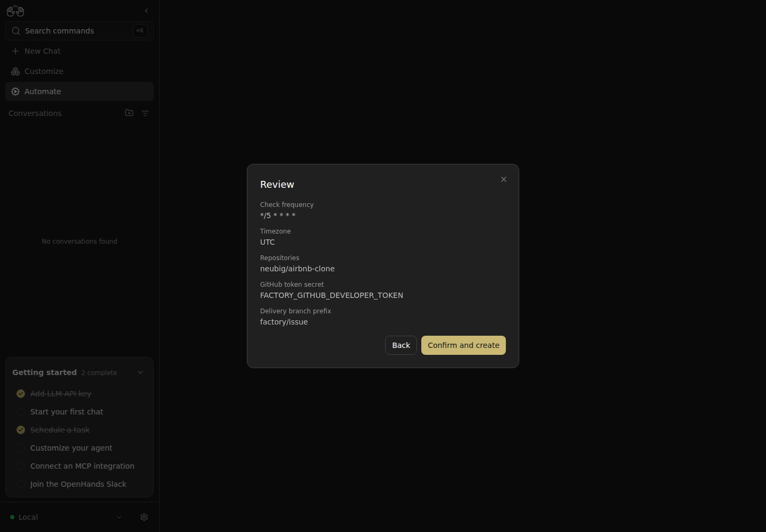Viewport: 766px width, 532px height.
Task: Open the Local environment dropdown
Action: (66, 517)
